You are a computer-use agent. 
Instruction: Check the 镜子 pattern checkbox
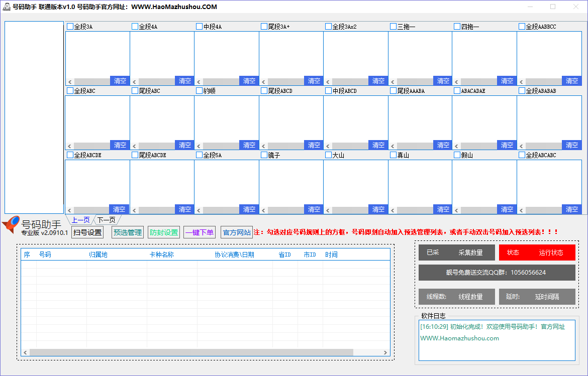pos(264,155)
